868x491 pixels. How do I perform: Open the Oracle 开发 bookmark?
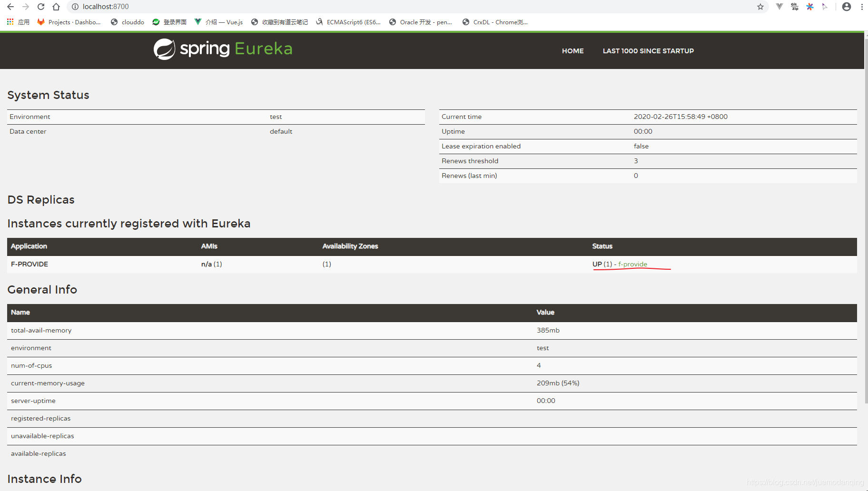click(x=421, y=22)
